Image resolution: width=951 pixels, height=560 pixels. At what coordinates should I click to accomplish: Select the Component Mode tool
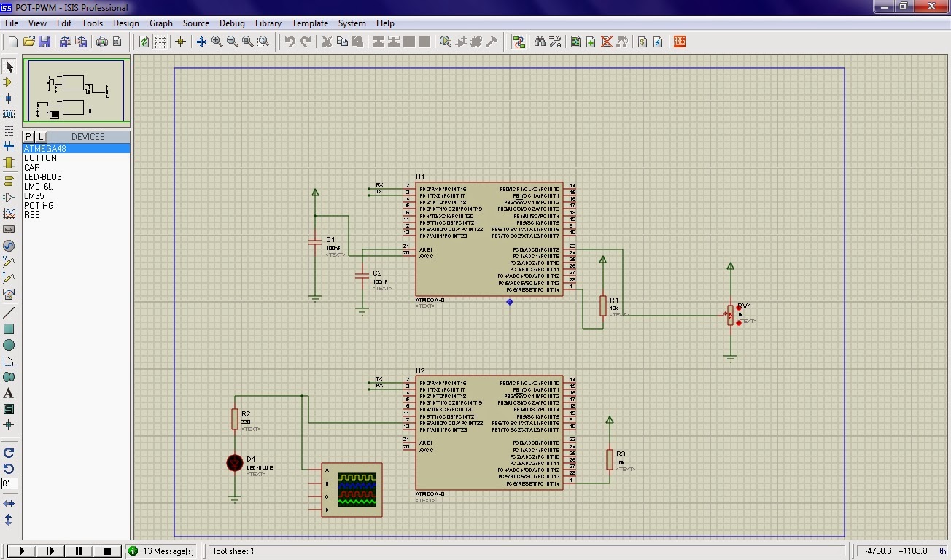click(9, 82)
